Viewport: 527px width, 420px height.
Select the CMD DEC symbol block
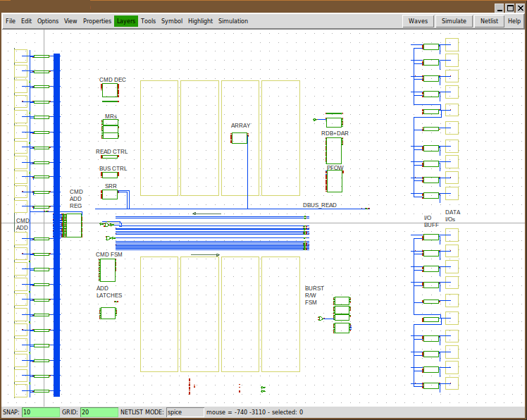tap(109, 90)
